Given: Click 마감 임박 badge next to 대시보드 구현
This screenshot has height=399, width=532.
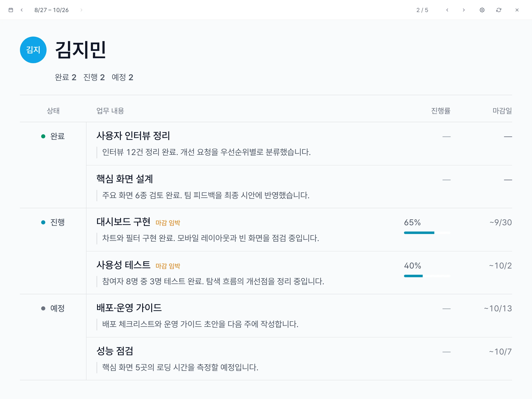Looking at the screenshot, I should 168,223.
